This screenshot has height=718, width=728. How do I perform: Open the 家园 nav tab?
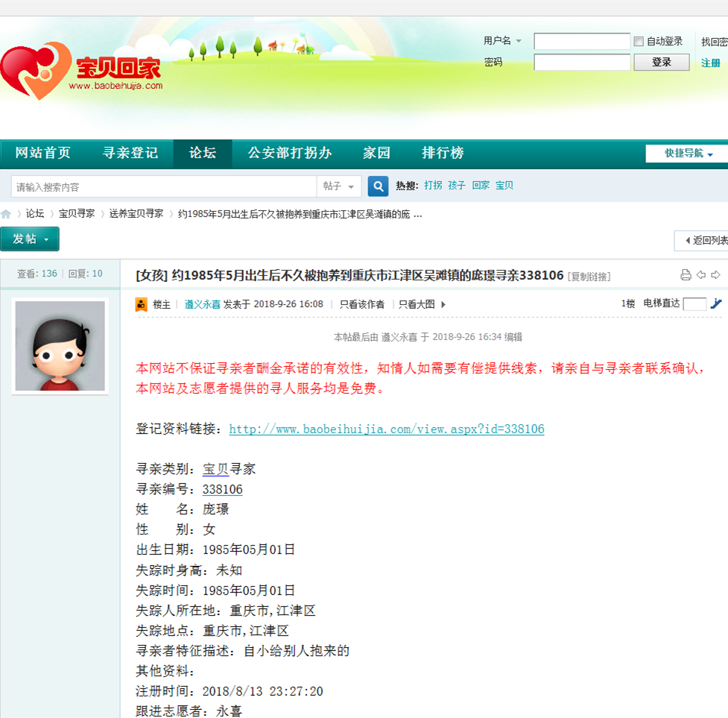click(x=376, y=153)
